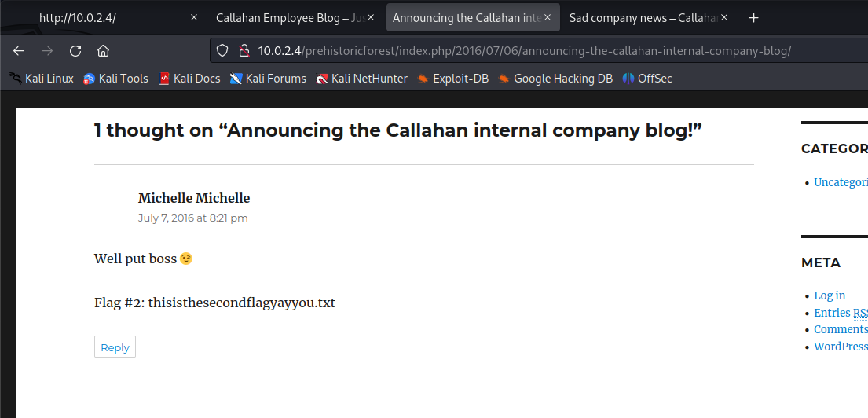The width and height of the screenshot is (868, 418).
Task: Open a new browser tab
Action: [x=753, y=18]
